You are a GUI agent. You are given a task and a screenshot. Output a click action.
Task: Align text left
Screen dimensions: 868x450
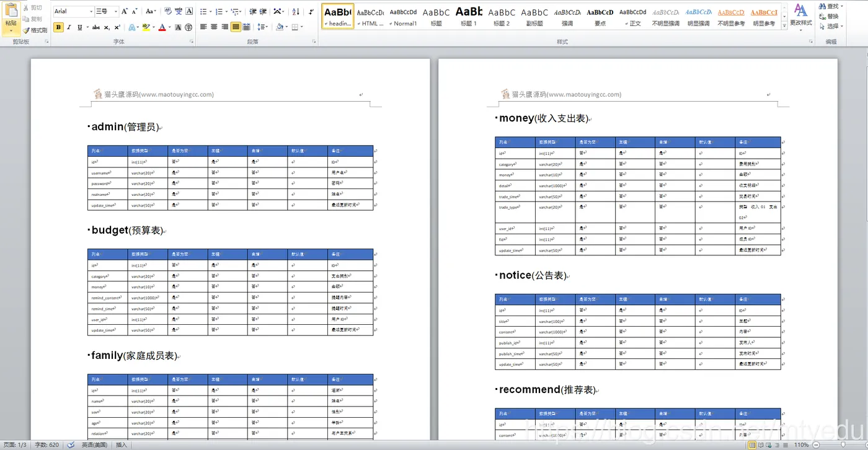204,27
